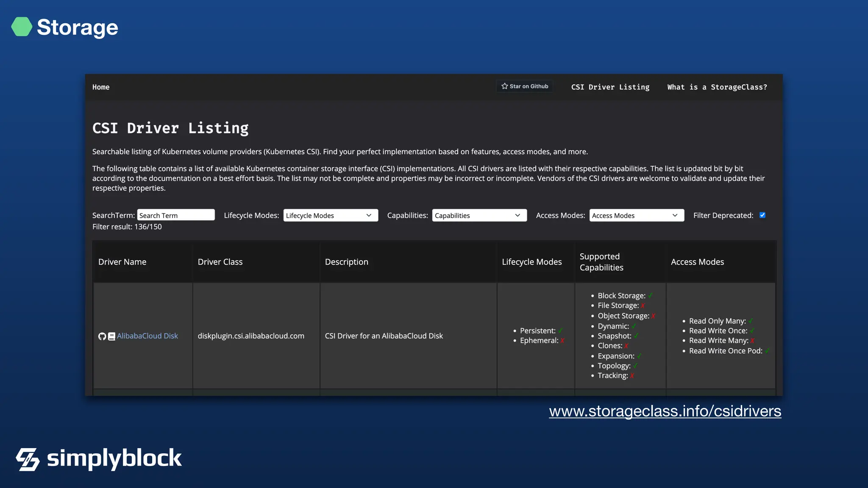Image resolution: width=868 pixels, height=488 pixels.
Task: Click the GitHub icon beside AlibabaCloud Disk
Action: 102,336
